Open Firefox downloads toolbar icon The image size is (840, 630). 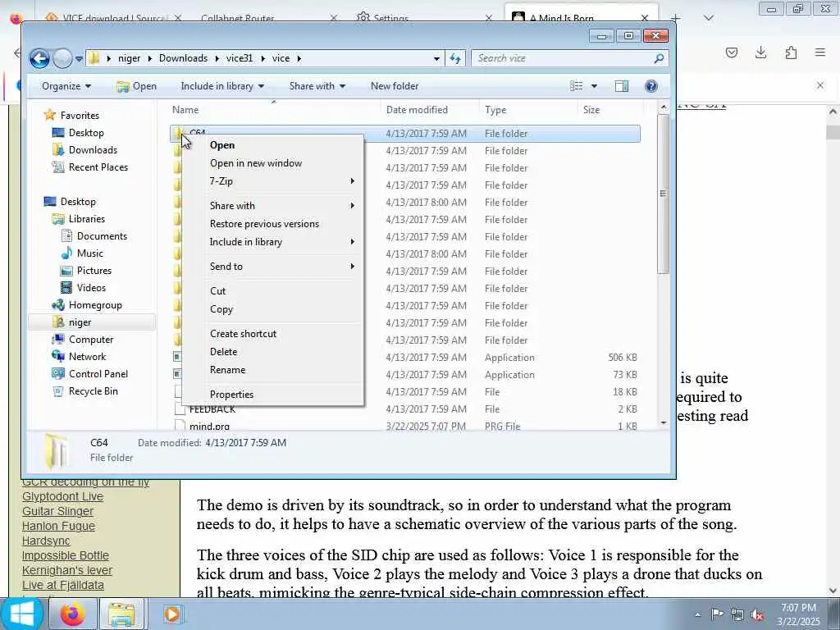tap(760, 52)
